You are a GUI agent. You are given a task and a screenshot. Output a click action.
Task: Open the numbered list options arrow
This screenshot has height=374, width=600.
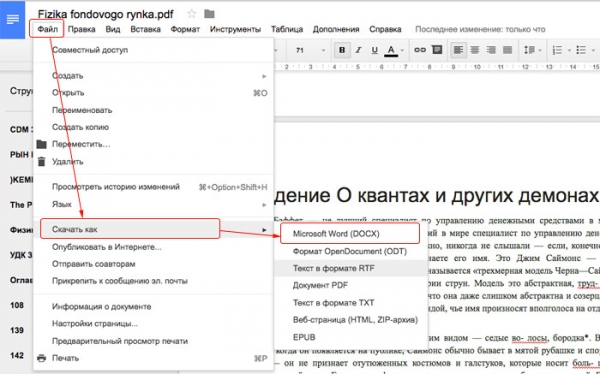(569, 50)
